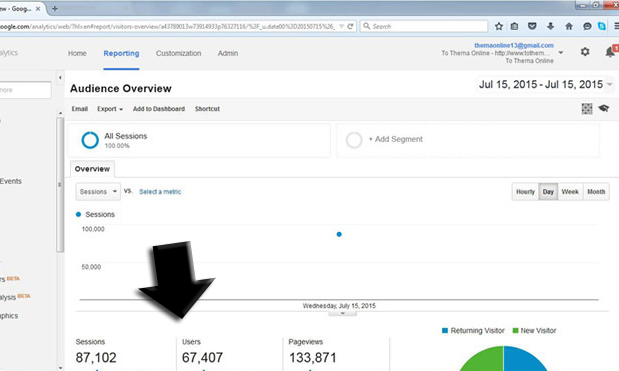This screenshot has height=371, width=619.
Task: Open the account selector dropdown arrow
Action: pos(561,53)
